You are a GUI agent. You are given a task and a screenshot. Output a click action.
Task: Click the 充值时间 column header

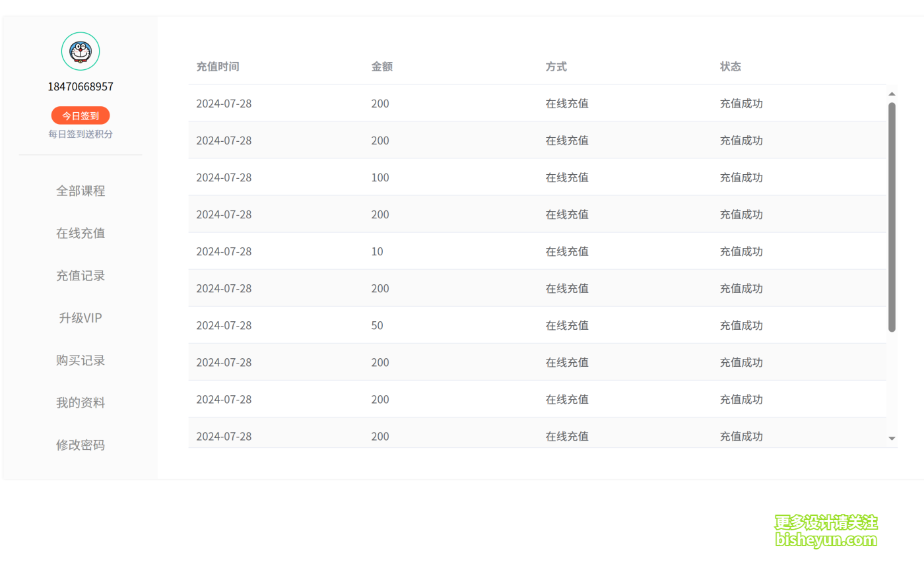pos(218,67)
